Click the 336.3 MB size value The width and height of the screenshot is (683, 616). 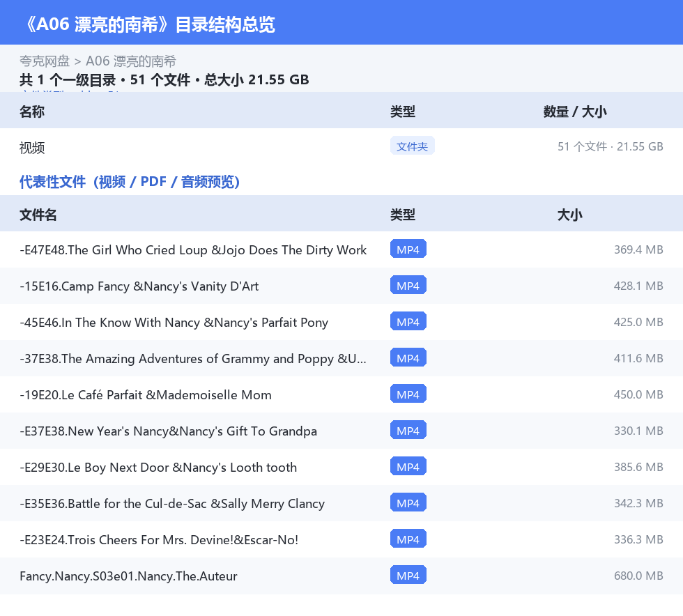(638, 539)
